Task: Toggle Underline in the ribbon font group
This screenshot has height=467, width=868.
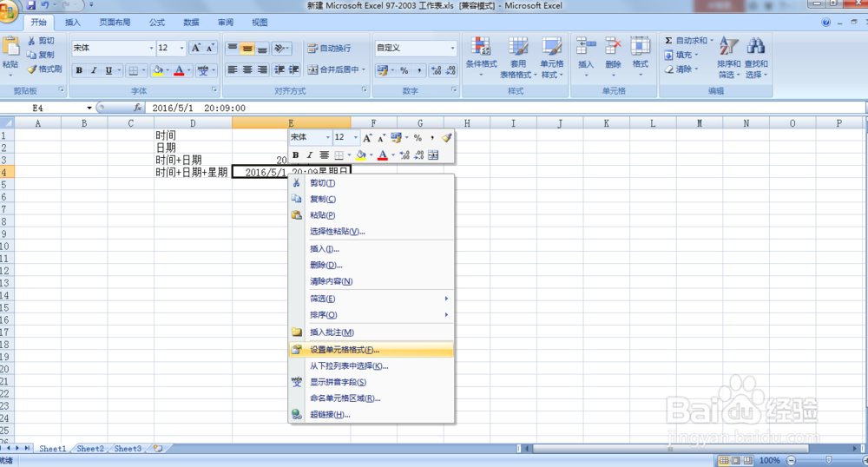Action: point(108,70)
